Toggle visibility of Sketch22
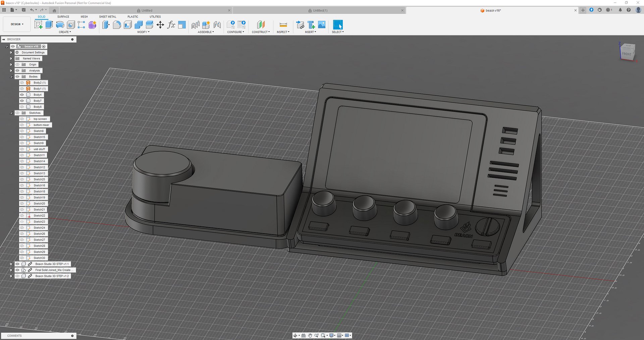 22,215
